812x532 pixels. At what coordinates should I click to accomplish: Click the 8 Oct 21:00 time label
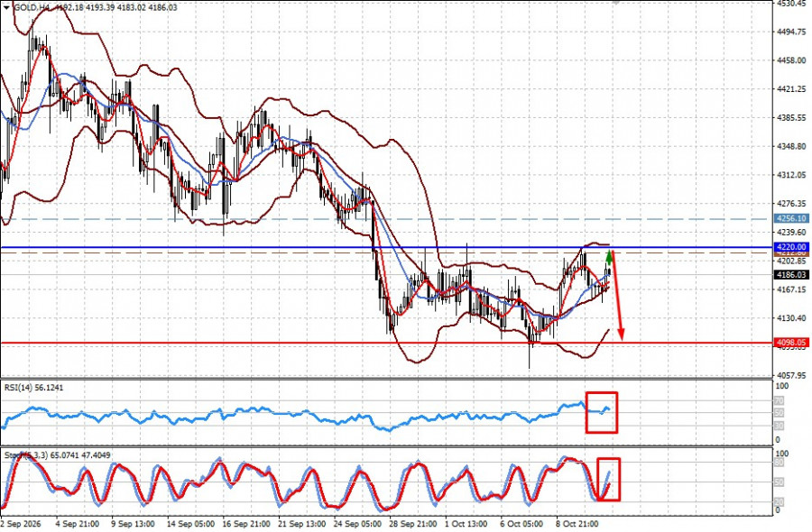pyautogui.click(x=578, y=524)
